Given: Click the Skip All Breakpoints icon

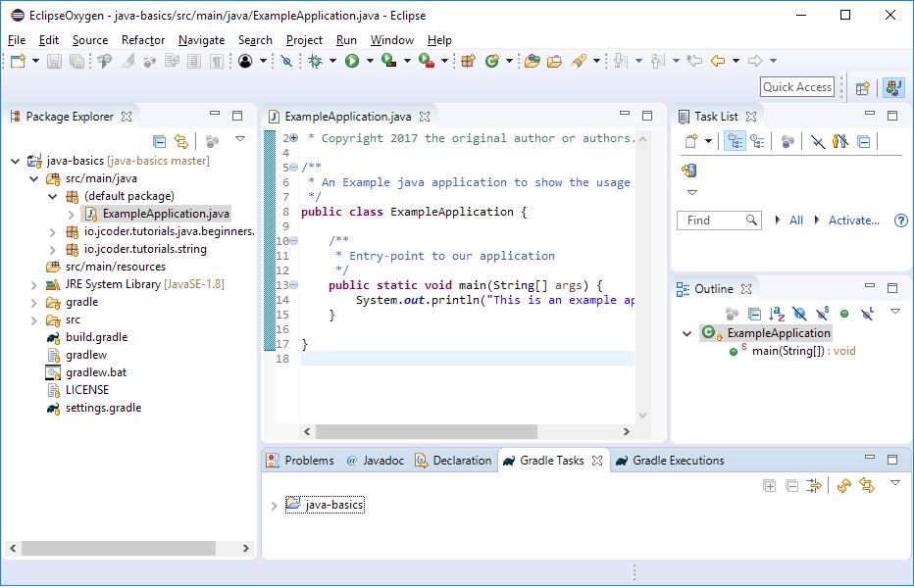Looking at the screenshot, I should [x=286, y=61].
